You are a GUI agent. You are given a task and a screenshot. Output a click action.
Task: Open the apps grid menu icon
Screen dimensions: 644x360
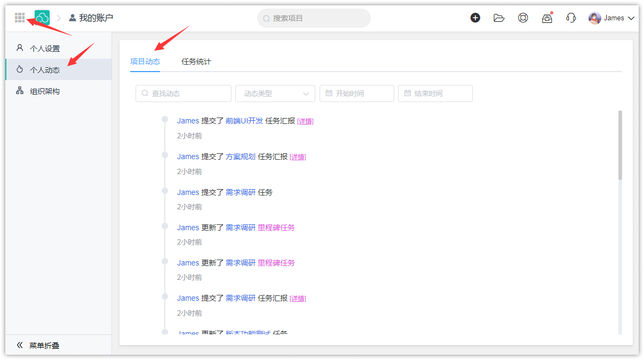[20, 18]
